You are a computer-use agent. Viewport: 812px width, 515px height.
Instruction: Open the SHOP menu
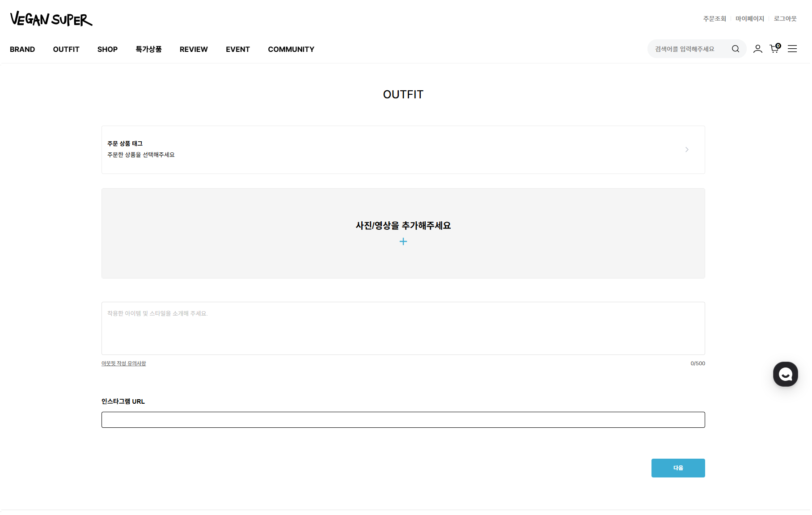tap(107, 49)
